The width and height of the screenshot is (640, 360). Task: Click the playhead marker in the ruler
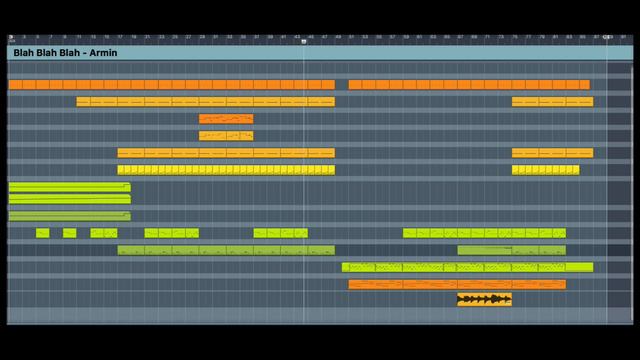(304, 42)
